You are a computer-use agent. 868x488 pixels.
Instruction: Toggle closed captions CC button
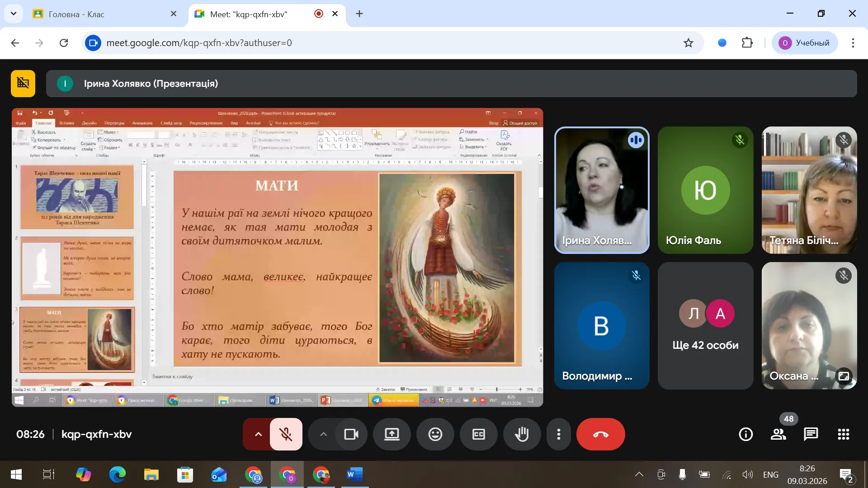pos(478,434)
